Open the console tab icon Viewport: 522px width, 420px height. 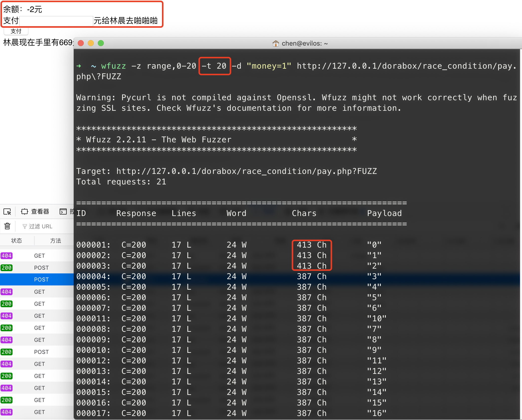click(63, 212)
